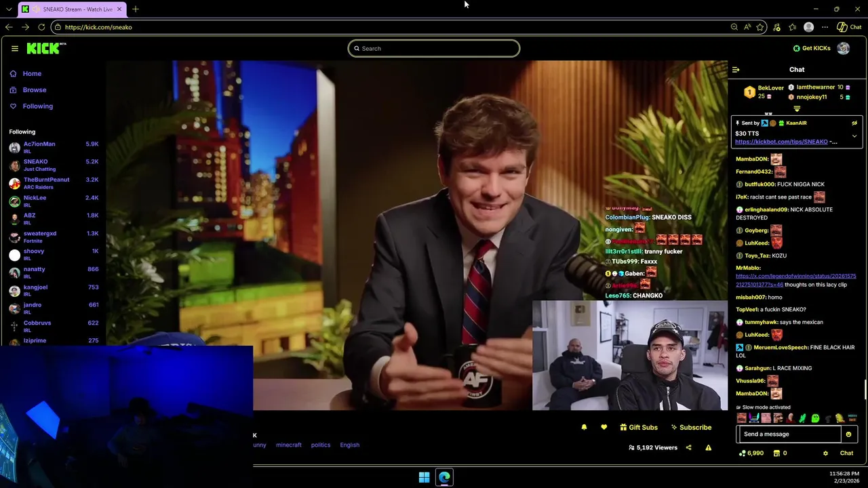Viewport: 868px width, 488px height.
Task: Open SNEAKO channel in Following list
Action: tap(54, 165)
